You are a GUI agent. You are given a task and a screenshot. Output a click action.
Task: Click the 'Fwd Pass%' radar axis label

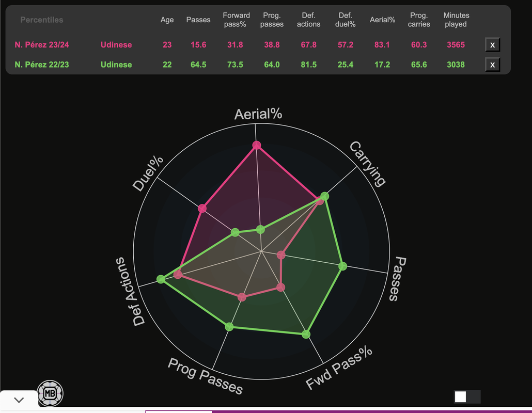pos(339,368)
